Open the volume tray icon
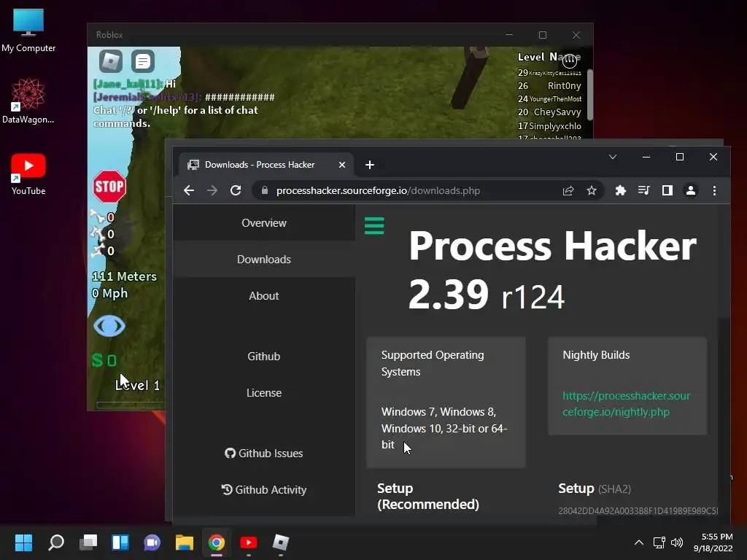This screenshot has height=560, width=747. 676,542
